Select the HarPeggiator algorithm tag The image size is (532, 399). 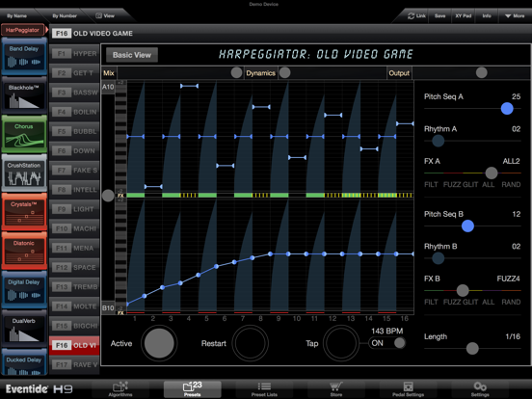tap(23, 30)
